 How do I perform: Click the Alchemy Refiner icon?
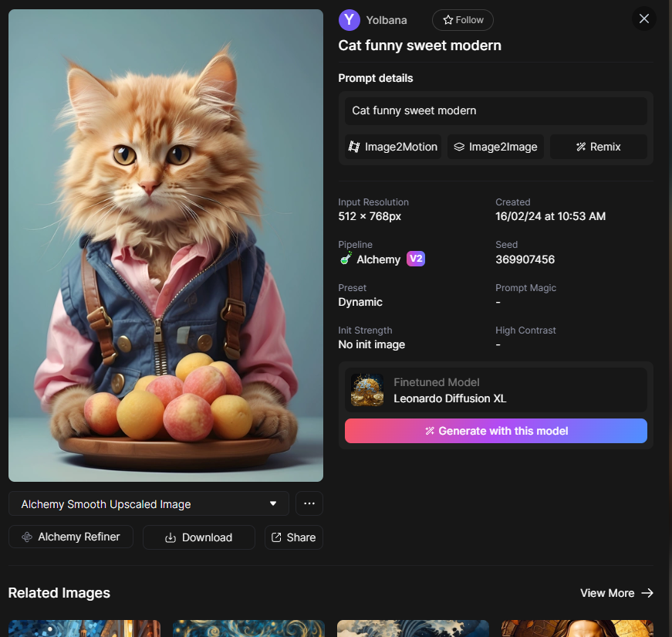click(27, 537)
